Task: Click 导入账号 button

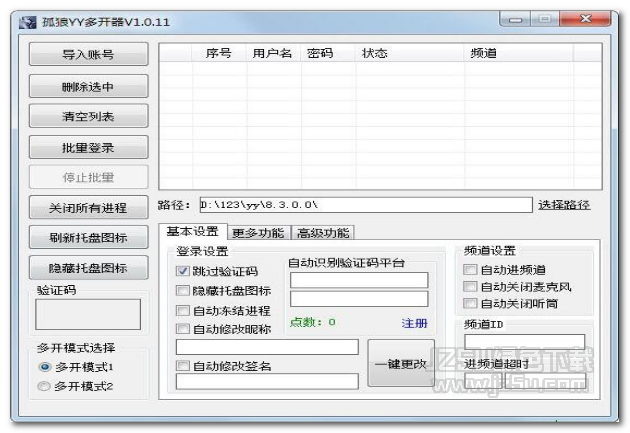Action: click(88, 54)
